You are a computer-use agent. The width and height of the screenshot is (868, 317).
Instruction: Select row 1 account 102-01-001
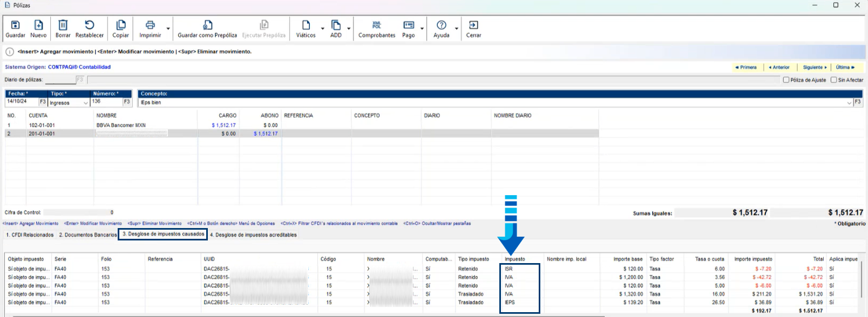[x=42, y=125]
